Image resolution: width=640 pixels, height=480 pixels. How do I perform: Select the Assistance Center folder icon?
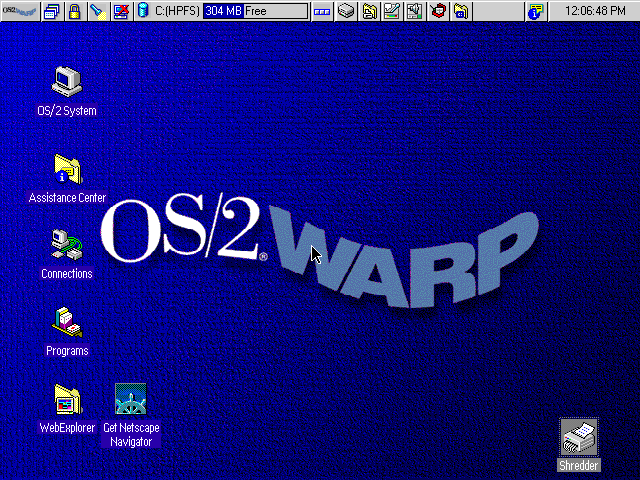click(x=67, y=167)
